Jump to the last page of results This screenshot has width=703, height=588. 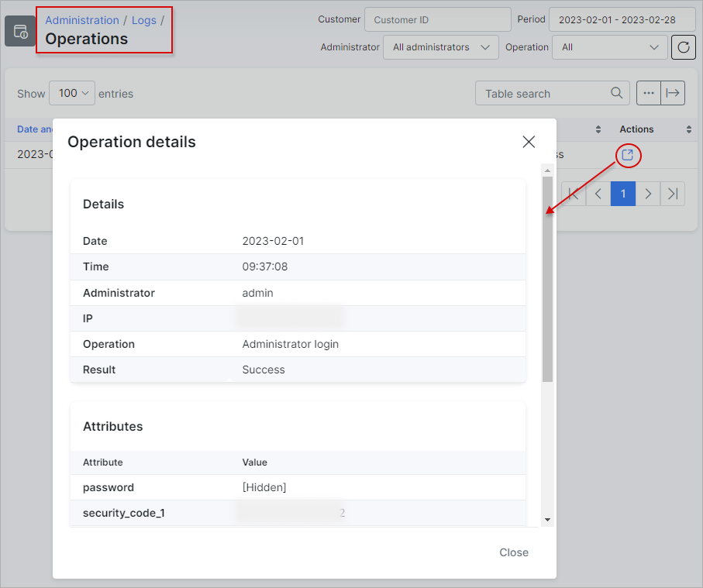coord(673,194)
